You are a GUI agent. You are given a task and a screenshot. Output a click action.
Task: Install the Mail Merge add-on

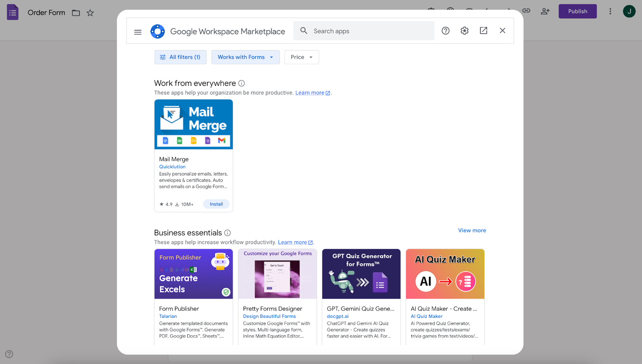coord(216,204)
